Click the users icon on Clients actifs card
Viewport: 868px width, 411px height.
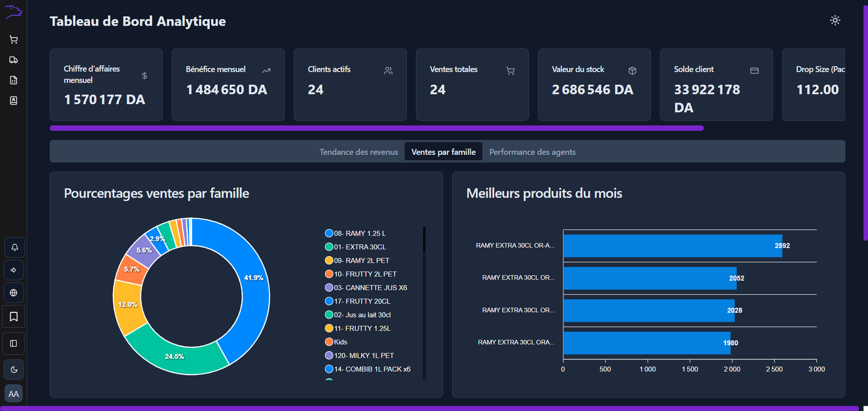388,71
